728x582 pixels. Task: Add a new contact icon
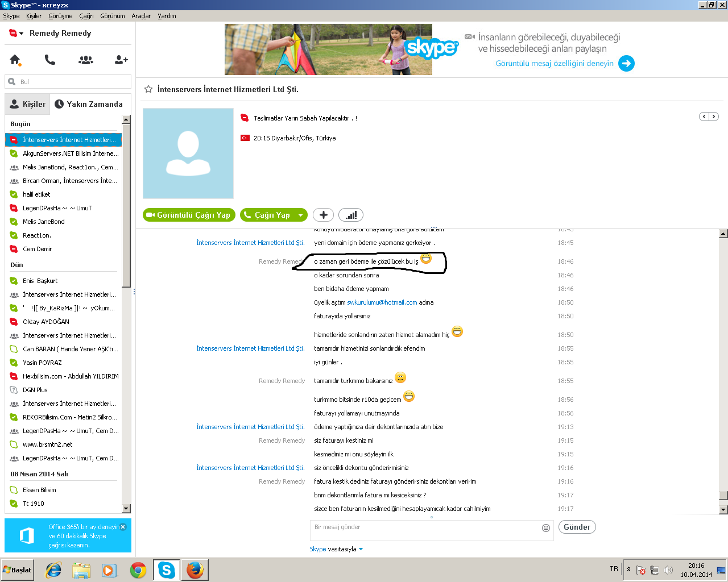coord(121,60)
